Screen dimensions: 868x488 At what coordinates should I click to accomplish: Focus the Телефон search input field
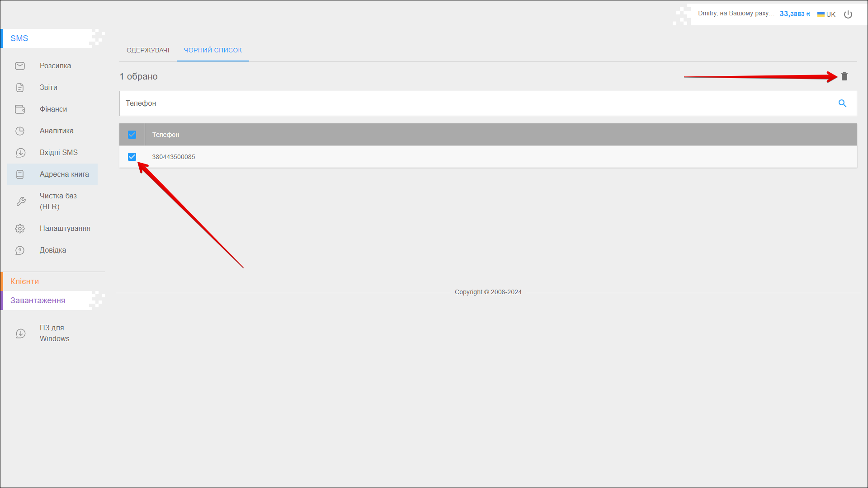pyautogui.click(x=475, y=103)
